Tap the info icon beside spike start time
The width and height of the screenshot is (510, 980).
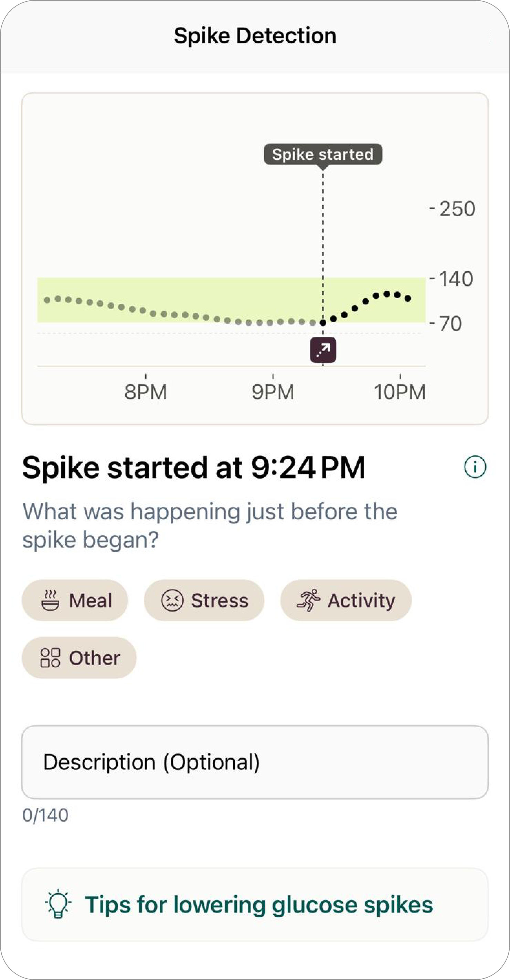point(475,467)
